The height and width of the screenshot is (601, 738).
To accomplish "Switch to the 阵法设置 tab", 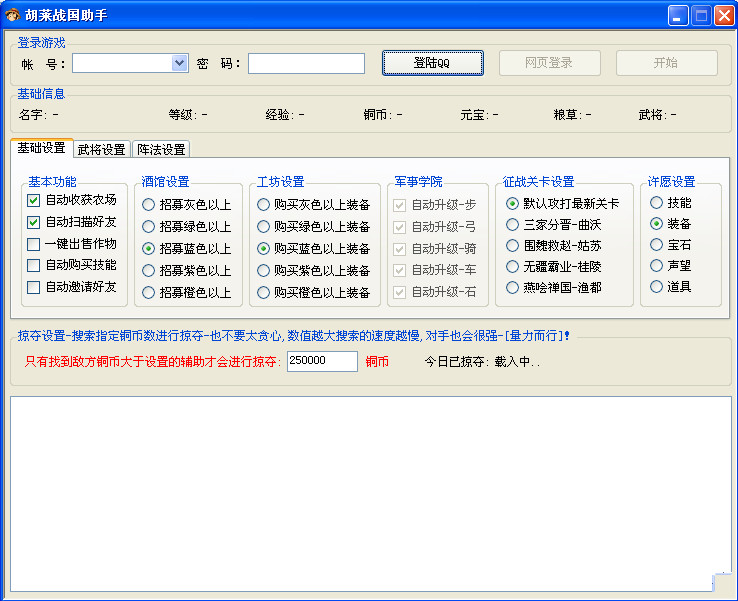I will (160, 149).
